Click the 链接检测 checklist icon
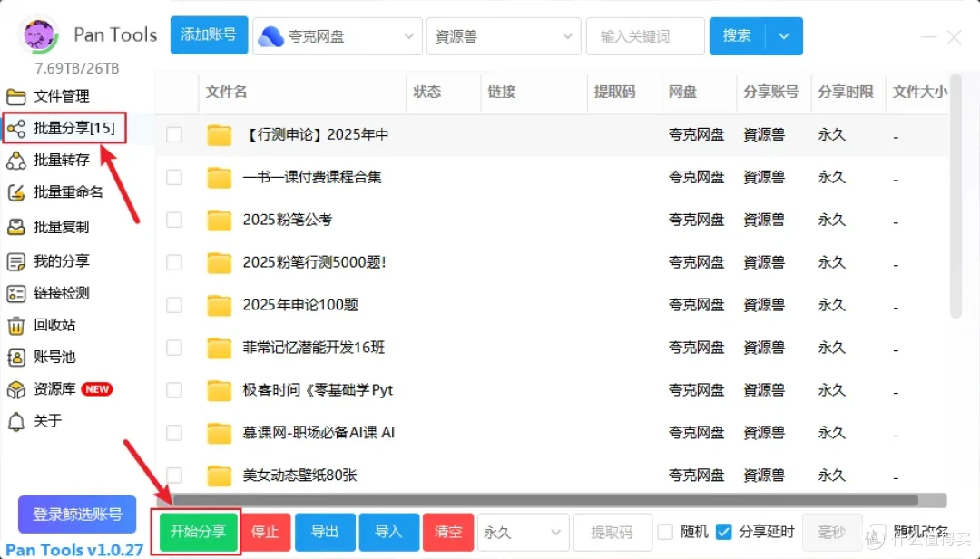 tap(15, 293)
